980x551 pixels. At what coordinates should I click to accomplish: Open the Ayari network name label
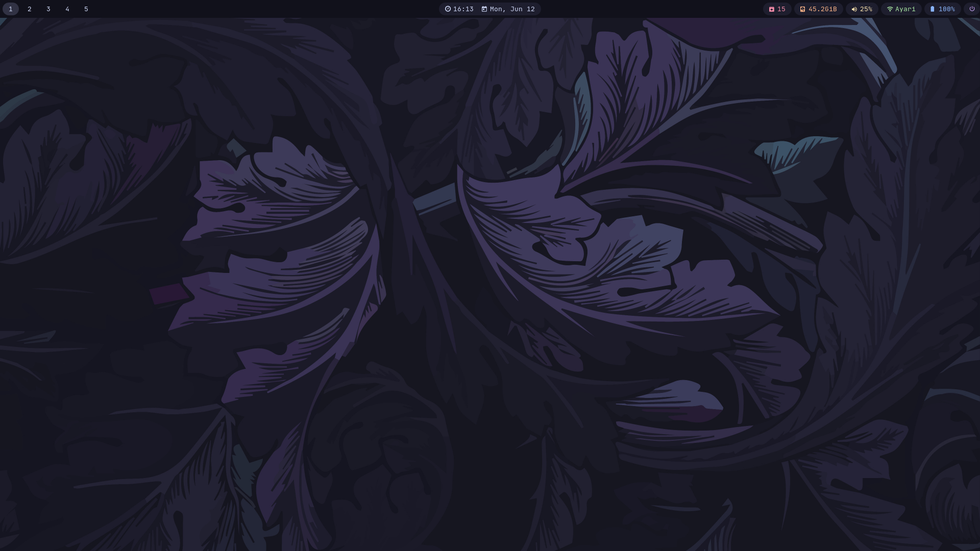[905, 9]
